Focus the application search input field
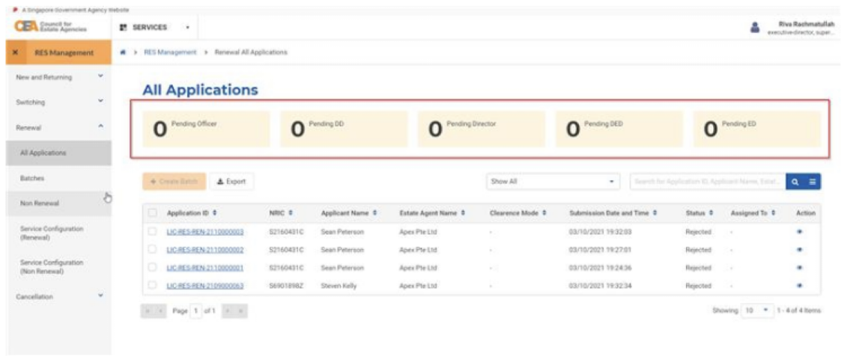Viewport: 868px width, 356px height. [x=708, y=182]
